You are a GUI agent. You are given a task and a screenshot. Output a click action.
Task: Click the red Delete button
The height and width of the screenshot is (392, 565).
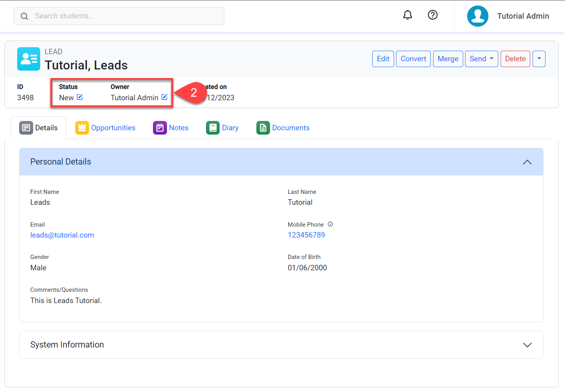tap(515, 59)
